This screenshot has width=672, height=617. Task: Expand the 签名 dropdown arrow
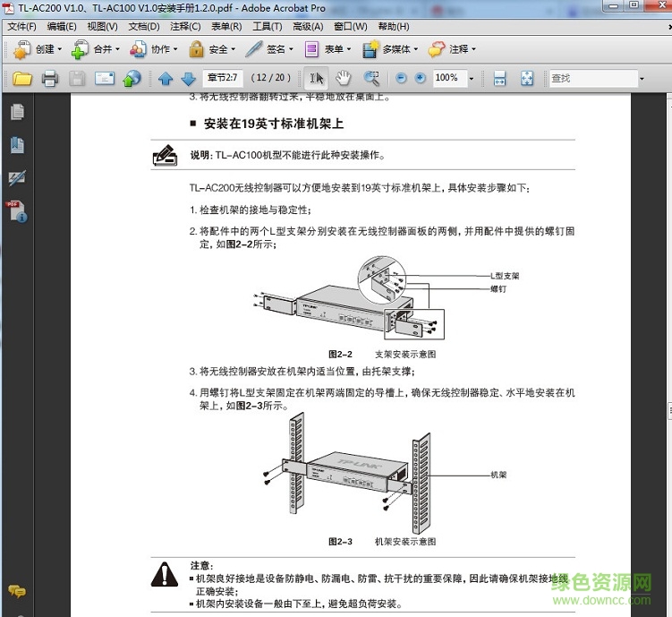291,49
